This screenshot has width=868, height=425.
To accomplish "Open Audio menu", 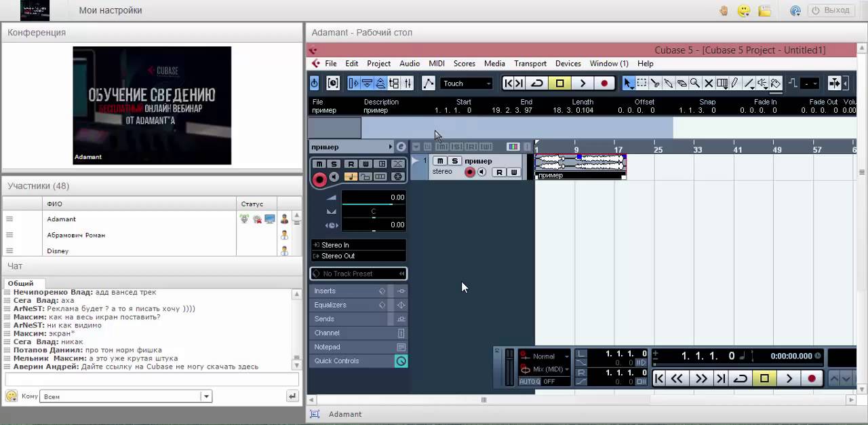I will (x=410, y=63).
